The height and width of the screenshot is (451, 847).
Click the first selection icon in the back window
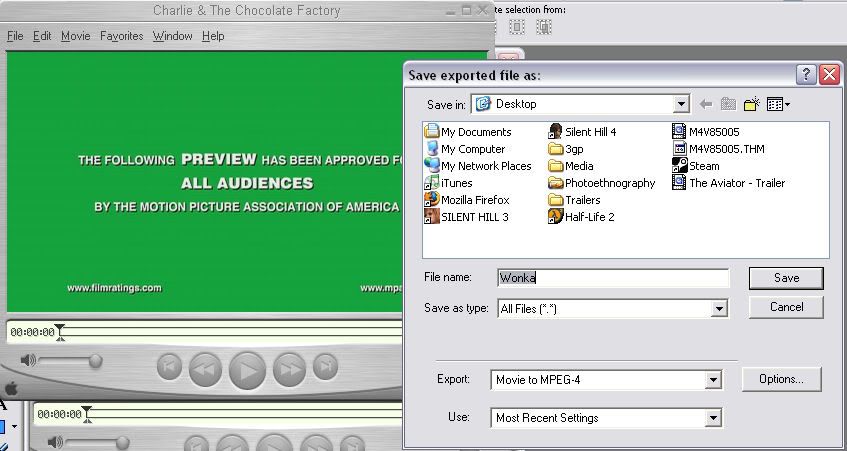point(517,26)
